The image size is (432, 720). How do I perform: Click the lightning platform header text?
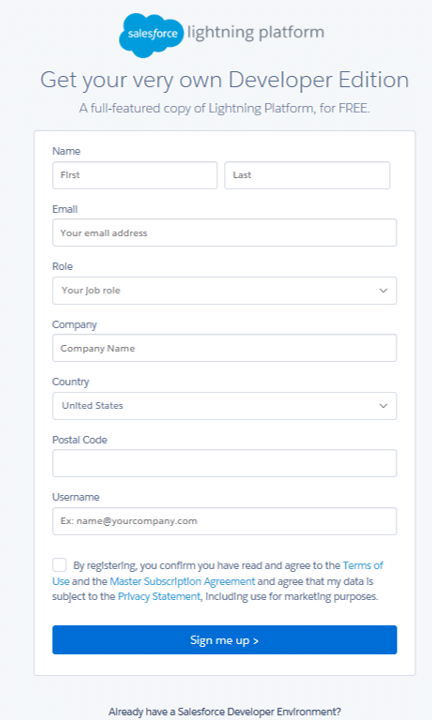(x=256, y=32)
